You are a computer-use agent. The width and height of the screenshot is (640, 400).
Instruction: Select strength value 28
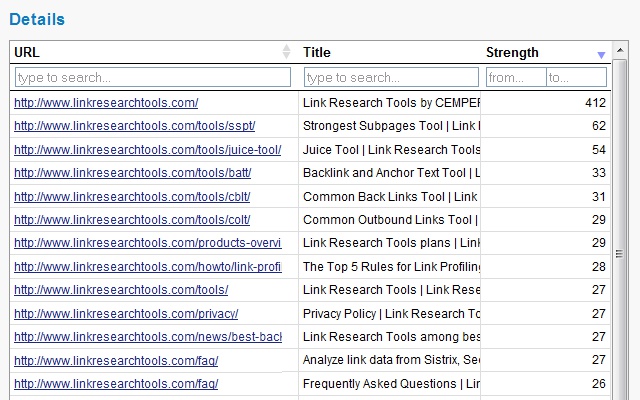click(599, 267)
